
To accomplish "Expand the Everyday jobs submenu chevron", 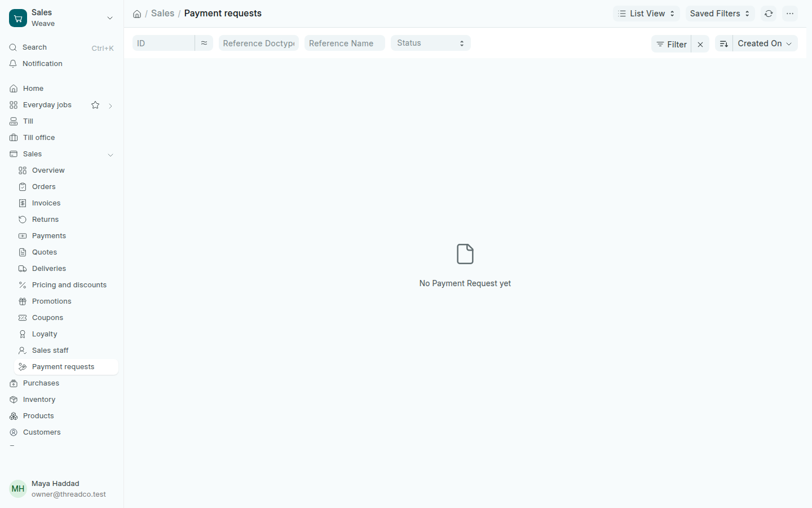I will tap(111, 106).
